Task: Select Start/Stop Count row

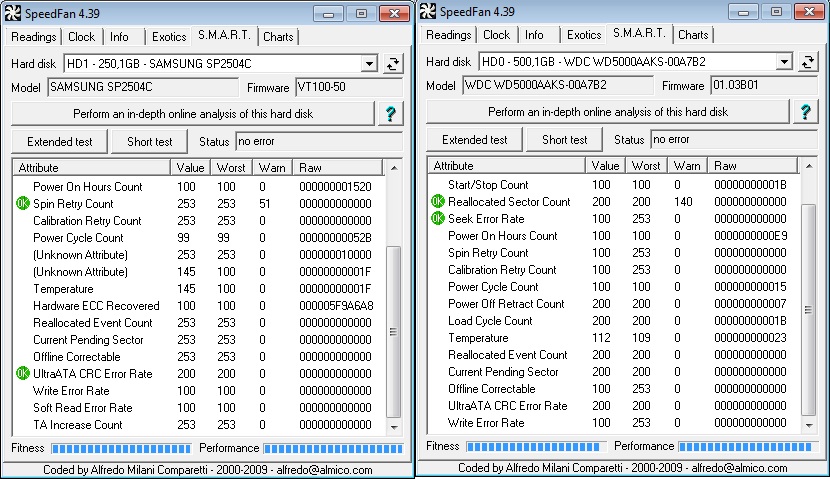Action: coord(614,185)
